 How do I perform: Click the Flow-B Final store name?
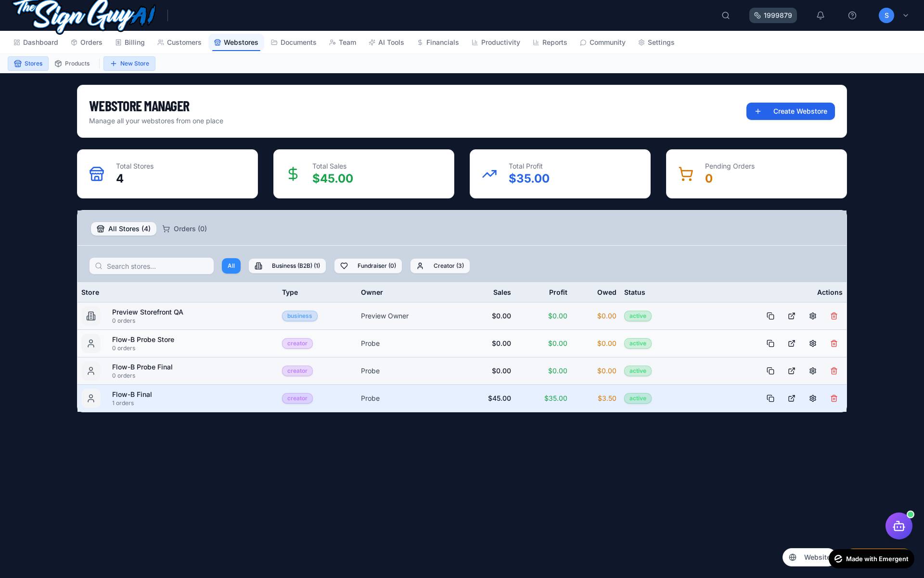(132, 394)
